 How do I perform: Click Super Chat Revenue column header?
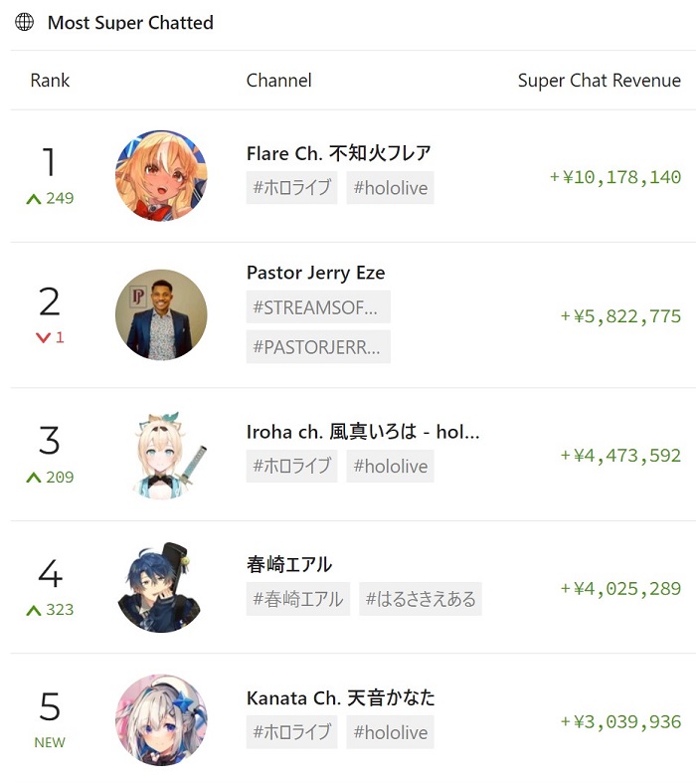click(x=600, y=81)
